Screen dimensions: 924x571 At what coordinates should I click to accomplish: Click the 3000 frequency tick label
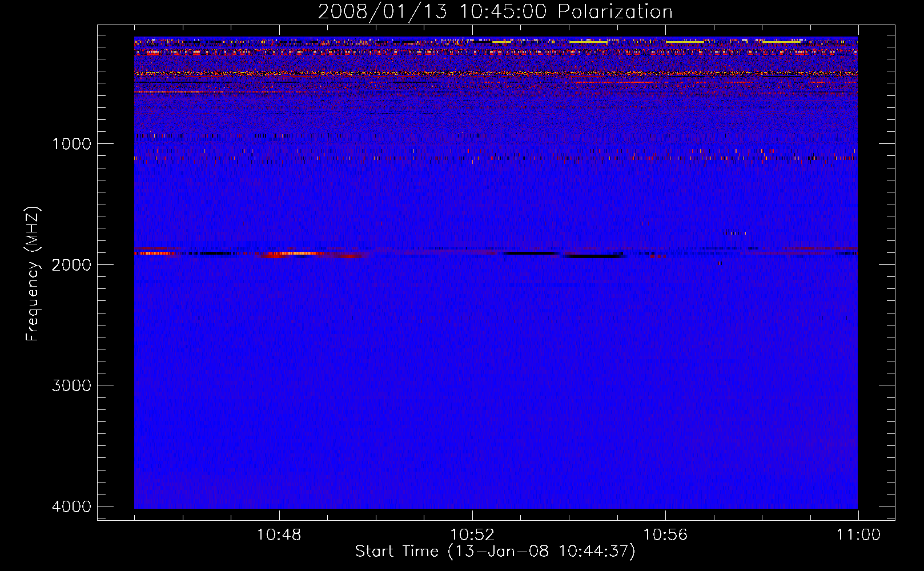[71, 385]
